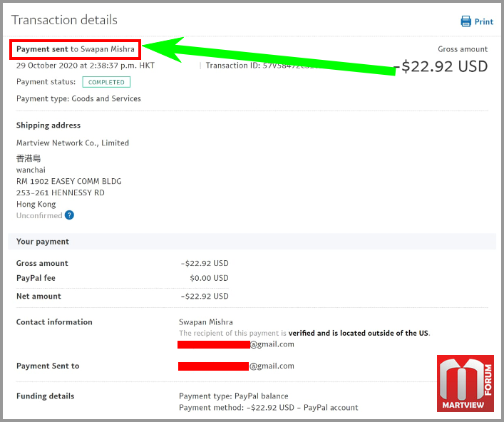Select the 'Shipping address' heading
Viewport: 504px width, 422px height.
(x=48, y=125)
